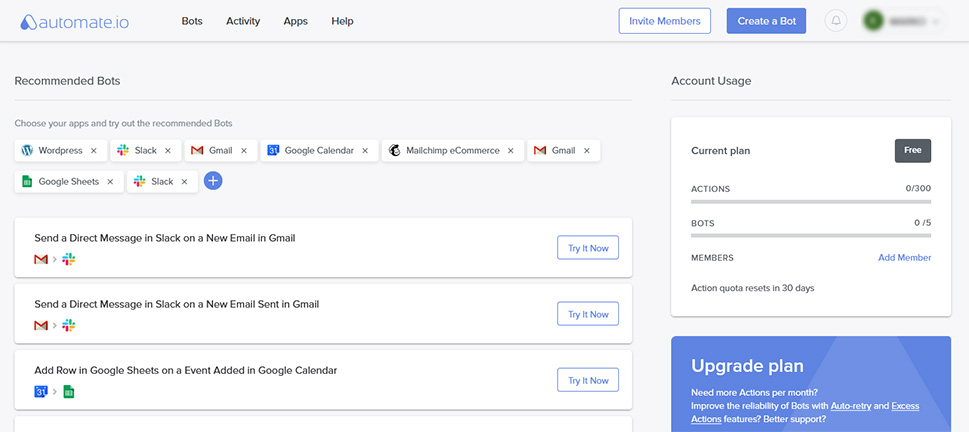969x432 pixels.
Task: Click the Account Usage heading
Action: (x=711, y=81)
